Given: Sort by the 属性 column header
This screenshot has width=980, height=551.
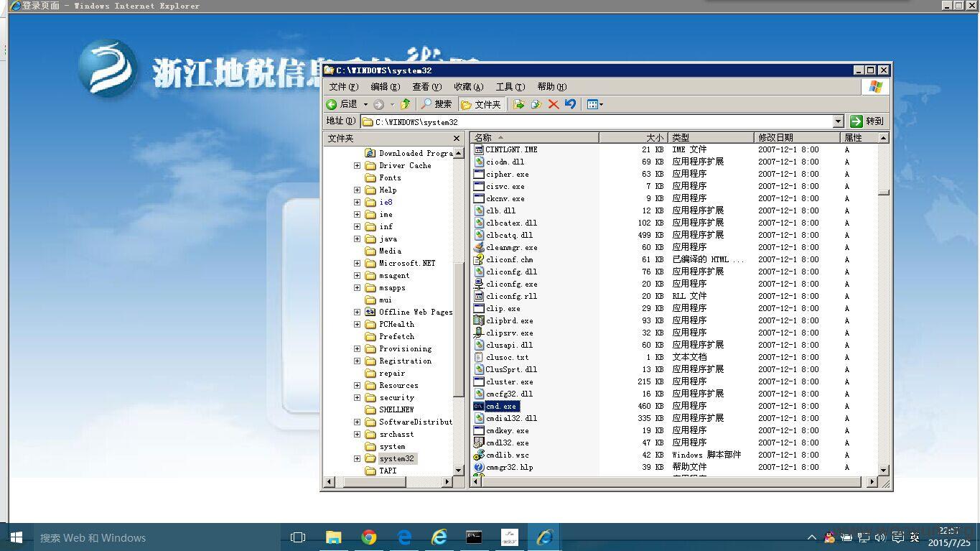Looking at the screenshot, I should click(x=859, y=137).
